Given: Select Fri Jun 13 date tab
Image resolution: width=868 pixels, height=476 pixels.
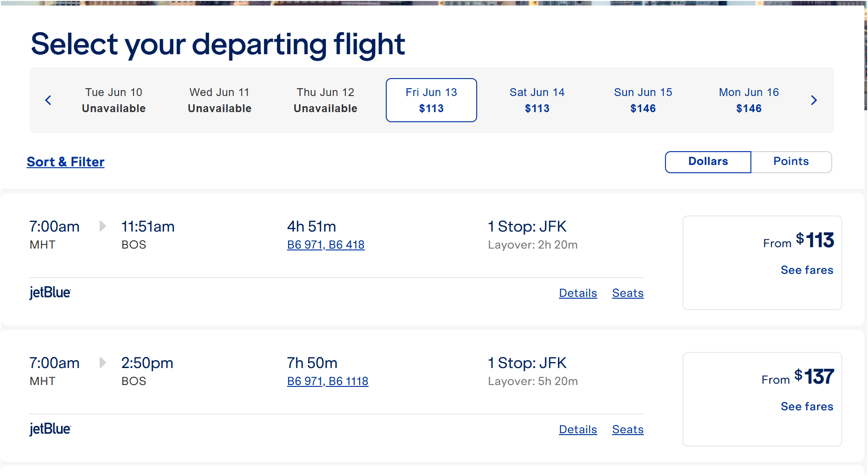Looking at the screenshot, I should click(431, 100).
